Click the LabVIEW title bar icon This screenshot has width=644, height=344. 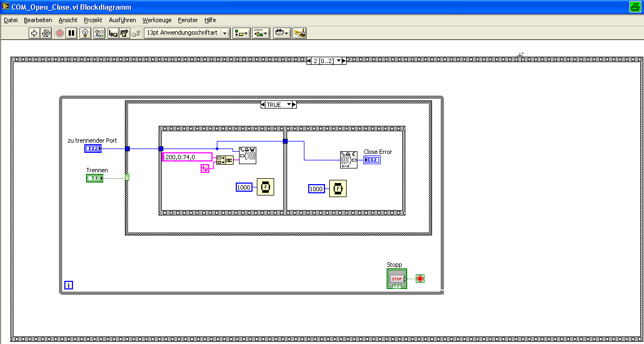tap(5, 6)
